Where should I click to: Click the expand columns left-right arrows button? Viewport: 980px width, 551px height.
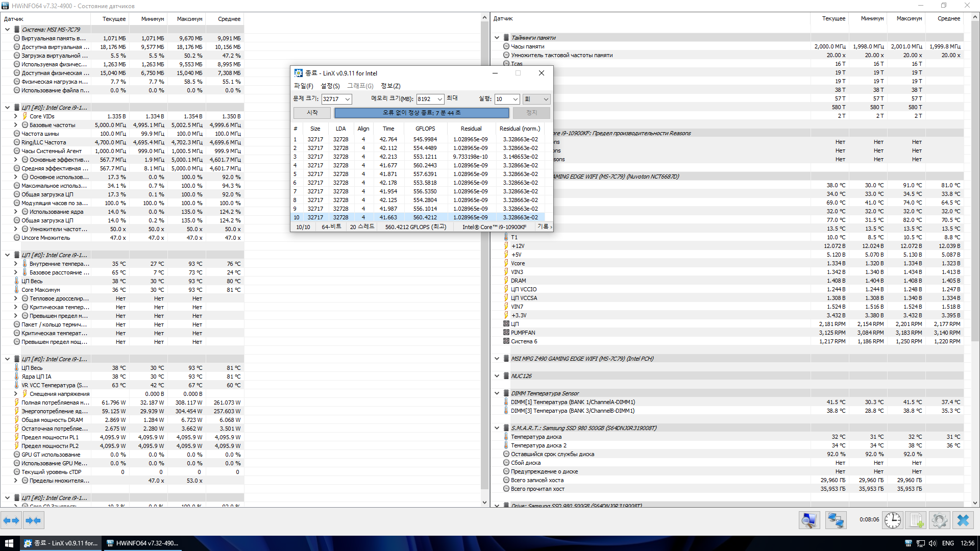(x=11, y=520)
